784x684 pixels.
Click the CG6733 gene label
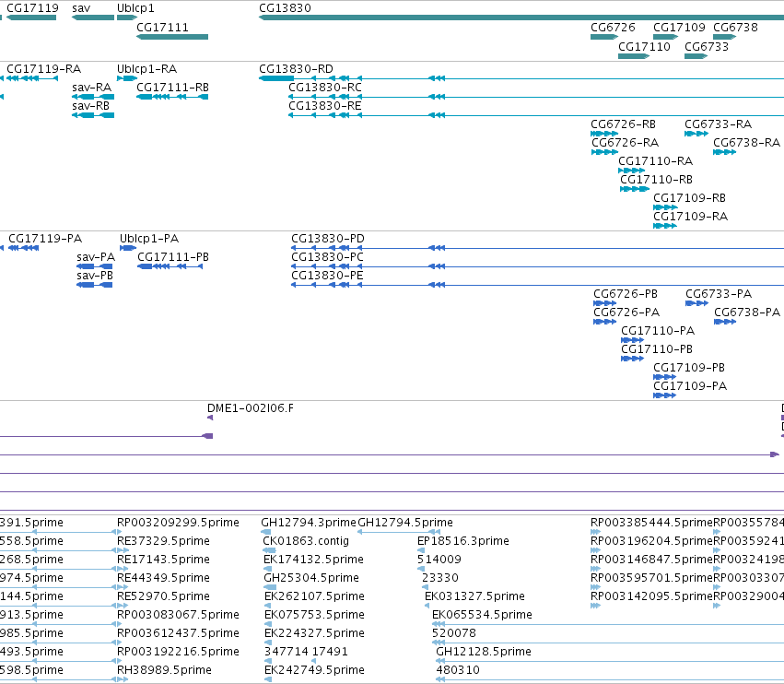click(706, 46)
